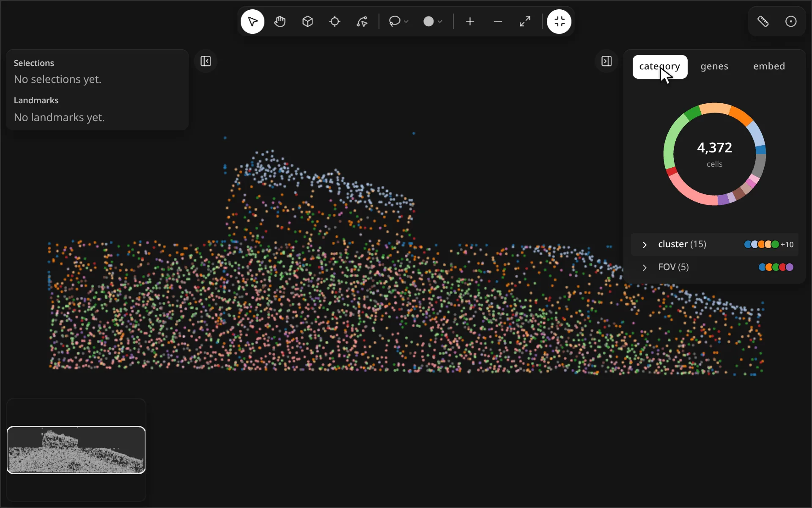Click the circular target icon
This screenshot has height=508, width=812.
coord(791,22)
